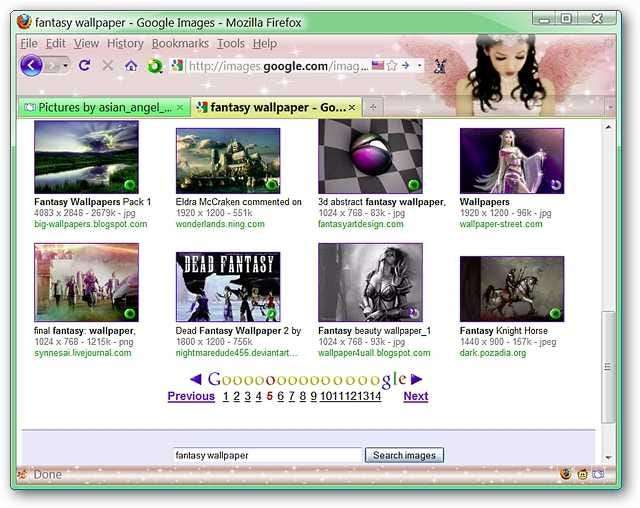Visit synnesai.livejournal.com link

tap(83, 353)
